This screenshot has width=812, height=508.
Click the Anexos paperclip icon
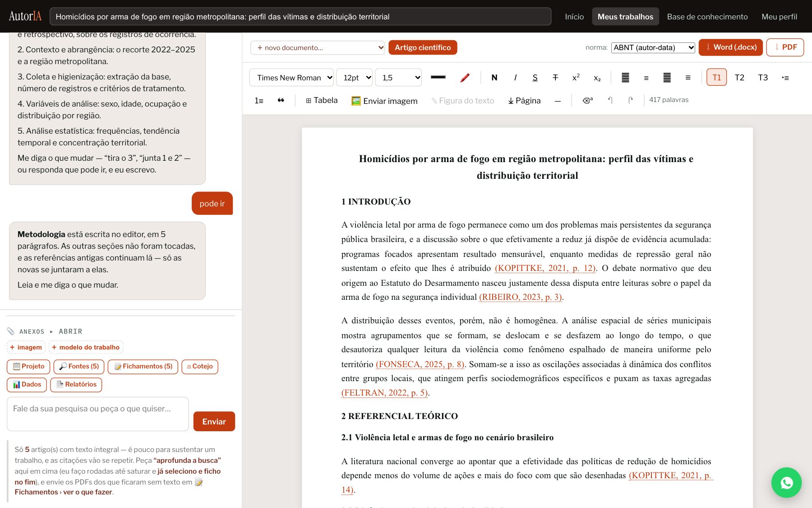pyautogui.click(x=11, y=331)
